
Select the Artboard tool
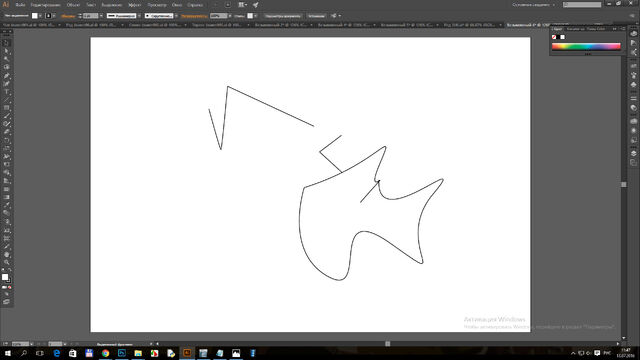(x=7, y=238)
